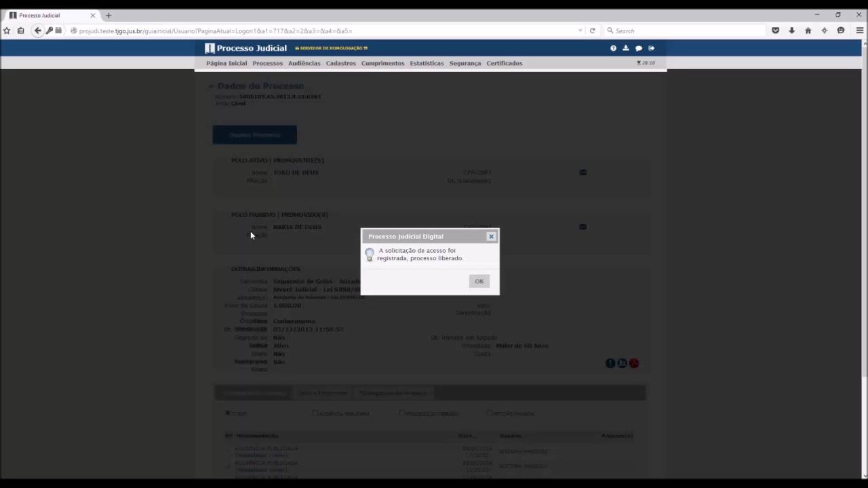
Task: Click envelope icon in Maria de Deus row
Action: tap(583, 226)
